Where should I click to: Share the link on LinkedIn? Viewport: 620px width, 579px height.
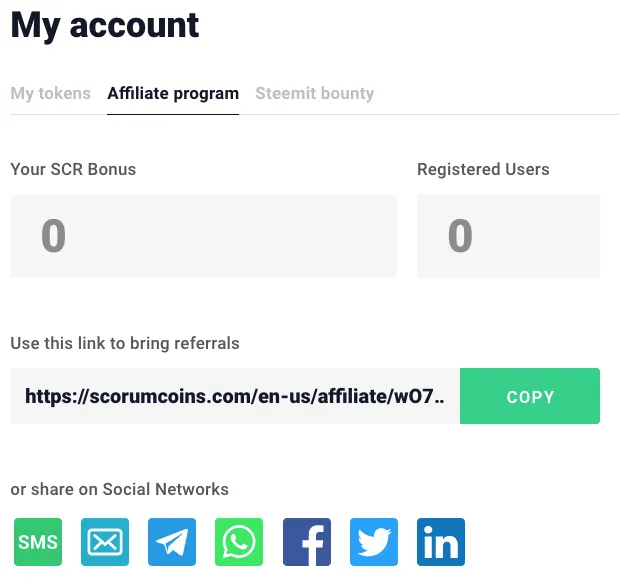tap(441, 543)
